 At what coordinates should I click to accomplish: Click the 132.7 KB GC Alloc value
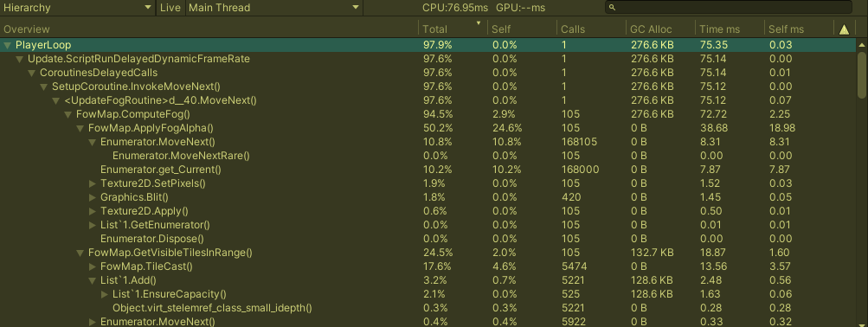(x=653, y=253)
